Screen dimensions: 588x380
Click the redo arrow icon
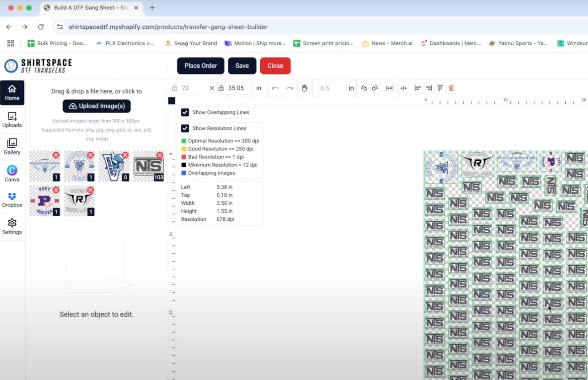[x=290, y=88]
